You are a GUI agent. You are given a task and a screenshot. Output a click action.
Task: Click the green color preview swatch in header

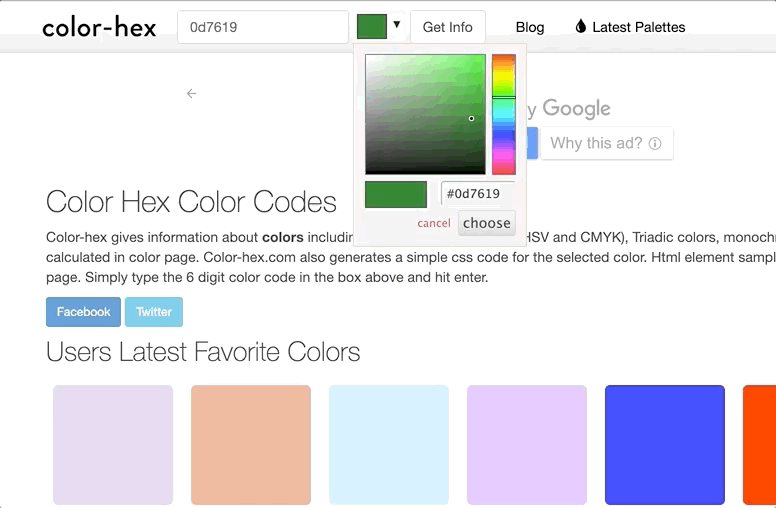click(372, 27)
